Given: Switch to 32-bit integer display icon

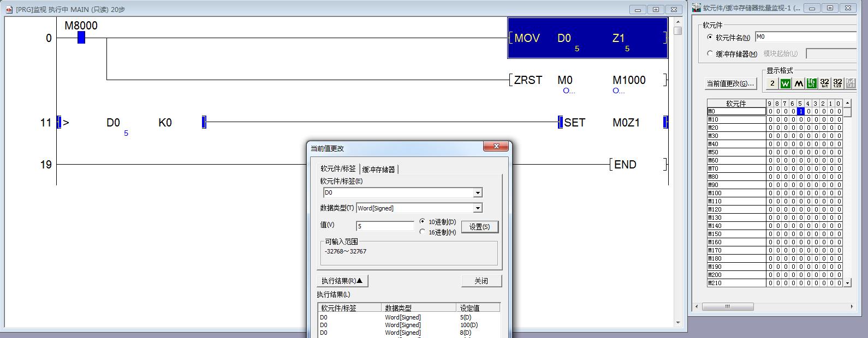Looking at the screenshot, I should coord(824,83).
